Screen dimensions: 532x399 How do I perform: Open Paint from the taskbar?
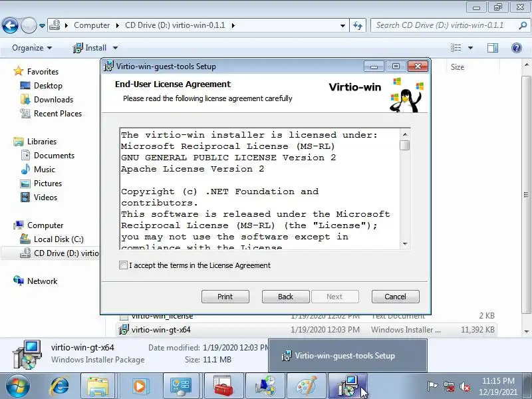[x=306, y=386]
